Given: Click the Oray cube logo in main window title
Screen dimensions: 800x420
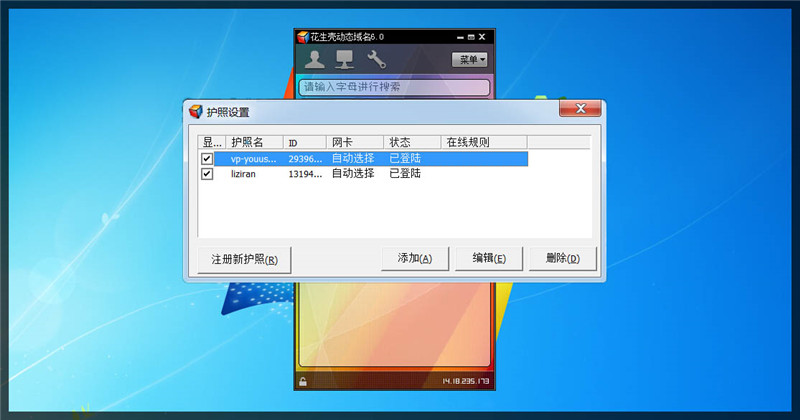Looking at the screenshot, I should tap(304, 37).
